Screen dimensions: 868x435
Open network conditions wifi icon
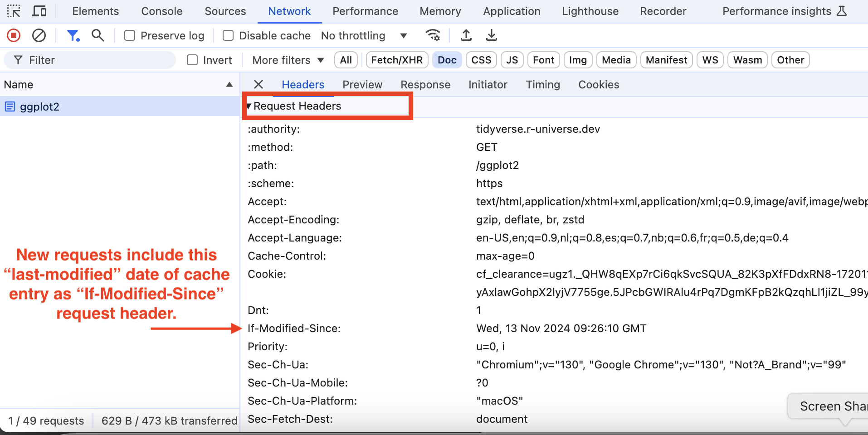coord(433,35)
